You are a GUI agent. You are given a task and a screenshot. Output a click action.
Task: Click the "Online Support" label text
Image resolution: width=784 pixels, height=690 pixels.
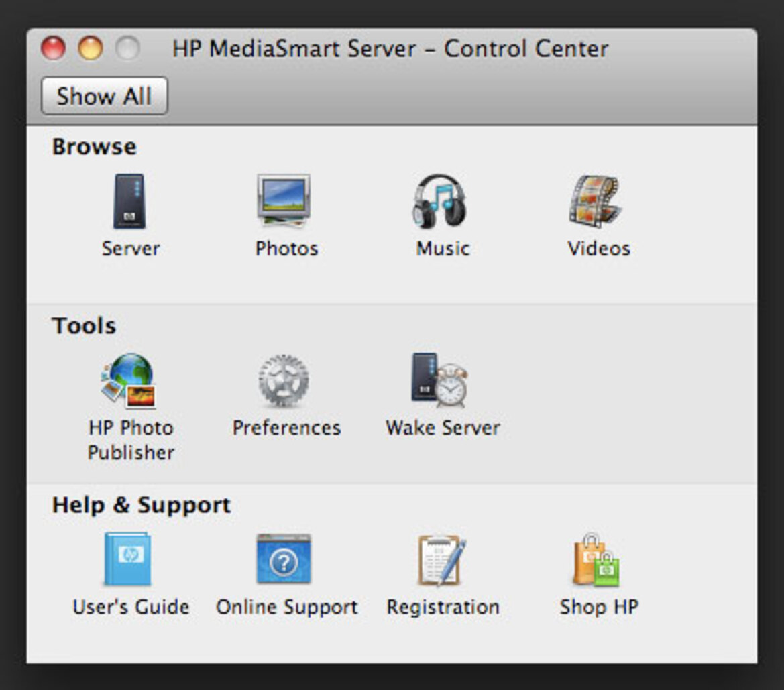pyautogui.click(x=287, y=607)
